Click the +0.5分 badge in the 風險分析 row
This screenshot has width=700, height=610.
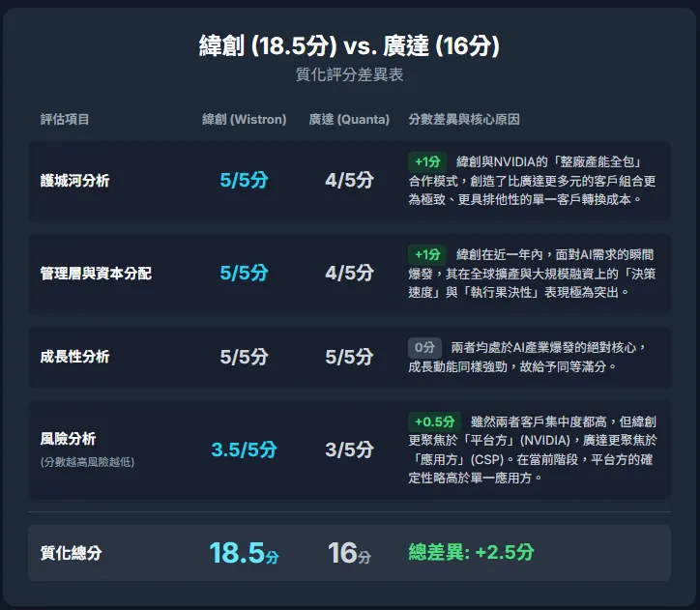(434, 421)
